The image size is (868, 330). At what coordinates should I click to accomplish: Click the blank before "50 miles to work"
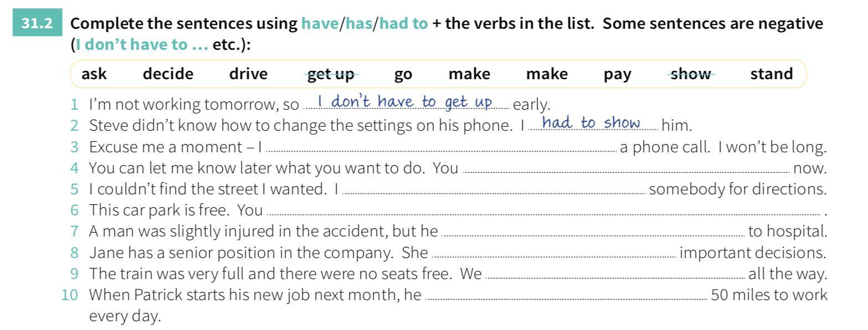tap(566, 296)
